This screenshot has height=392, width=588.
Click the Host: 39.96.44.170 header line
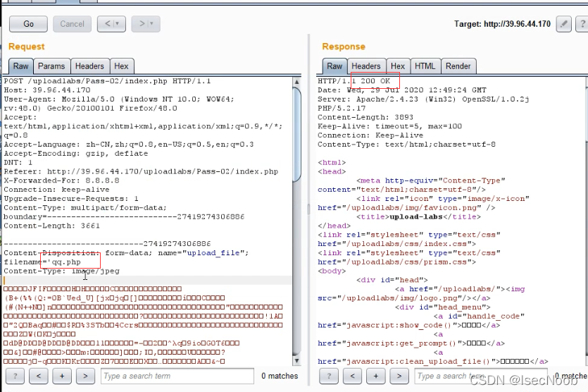click(x=47, y=90)
